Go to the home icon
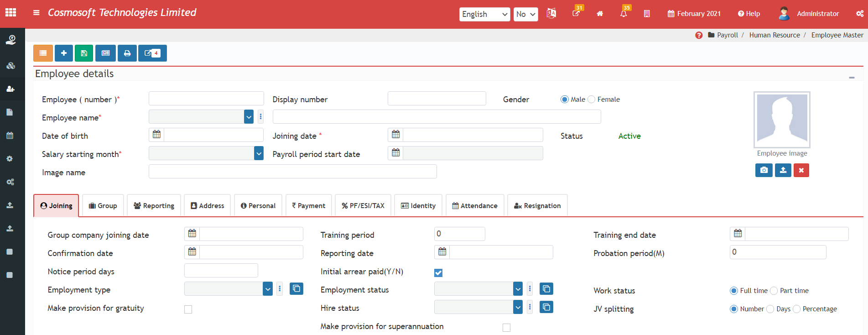This screenshot has width=868, height=335. (x=600, y=14)
